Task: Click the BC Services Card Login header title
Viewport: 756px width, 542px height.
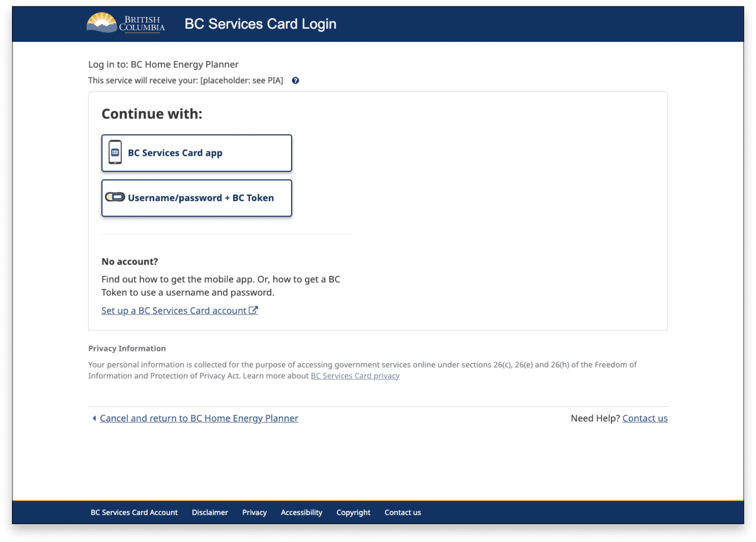Action: 261,24
